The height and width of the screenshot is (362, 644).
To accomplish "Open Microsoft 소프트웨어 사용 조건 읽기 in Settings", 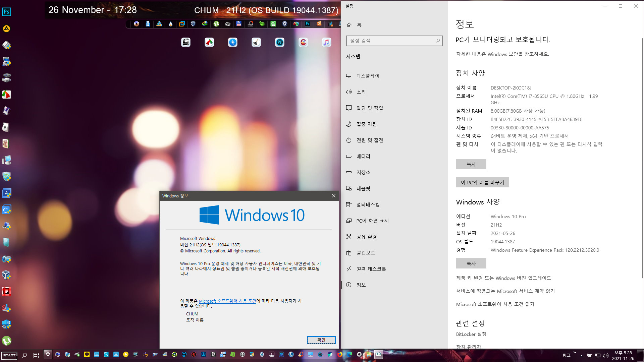I will click(x=495, y=304).
